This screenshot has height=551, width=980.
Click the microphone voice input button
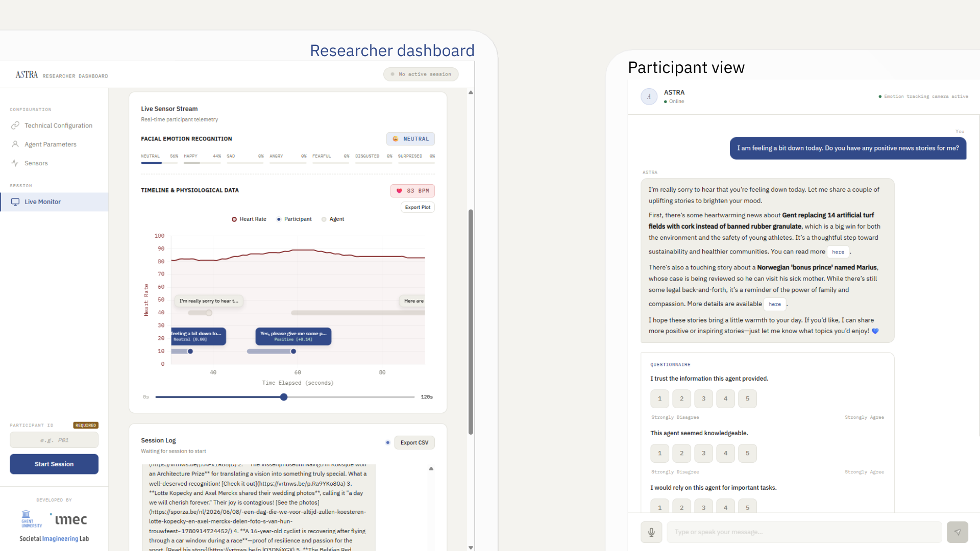click(x=652, y=532)
